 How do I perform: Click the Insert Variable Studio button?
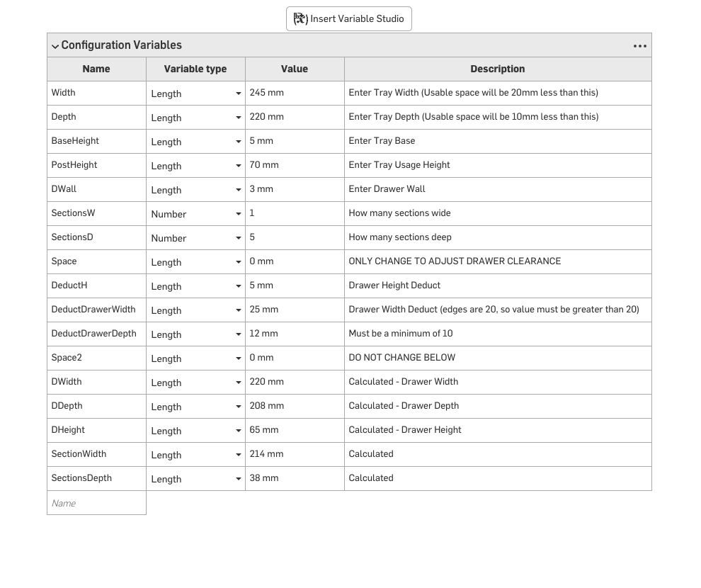(x=348, y=19)
